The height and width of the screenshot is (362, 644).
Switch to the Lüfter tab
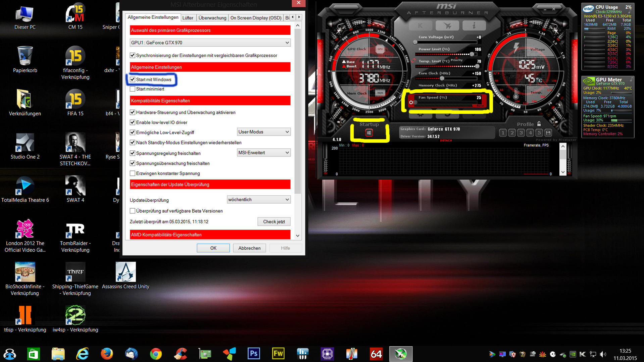click(188, 18)
